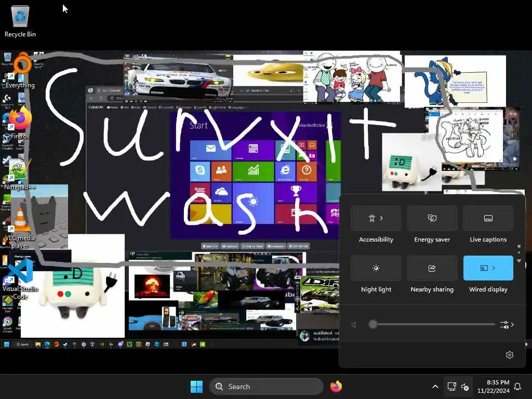The width and height of the screenshot is (532, 399).
Task: Open the notification bell
Action: click(518, 387)
